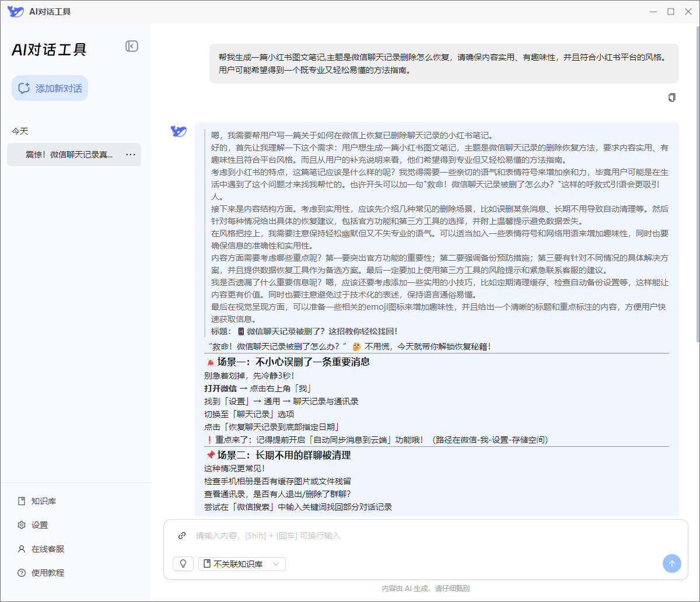The width and height of the screenshot is (700, 602).
Task: Click heading 场景一：不小心误删了一条重要消息
Action: tap(288, 362)
